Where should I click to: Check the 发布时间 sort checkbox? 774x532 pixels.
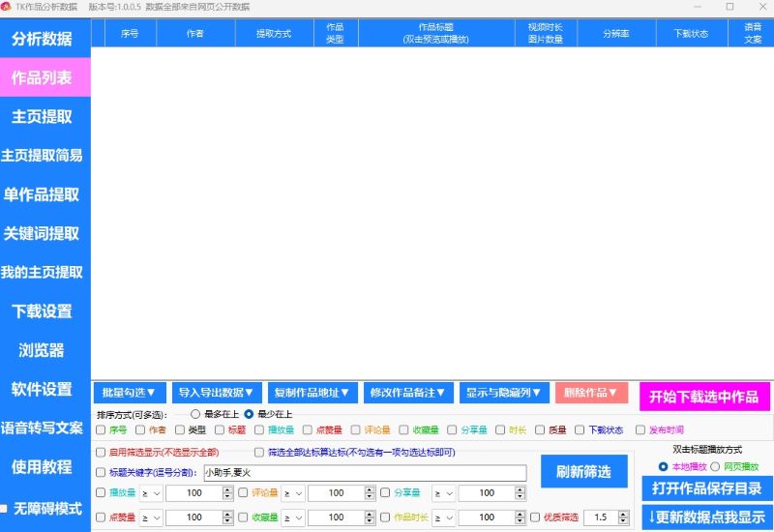pyautogui.click(x=640, y=429)
